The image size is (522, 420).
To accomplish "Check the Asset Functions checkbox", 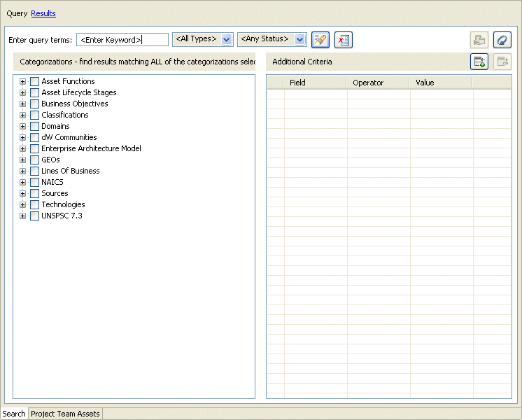I will click(34, 81).
